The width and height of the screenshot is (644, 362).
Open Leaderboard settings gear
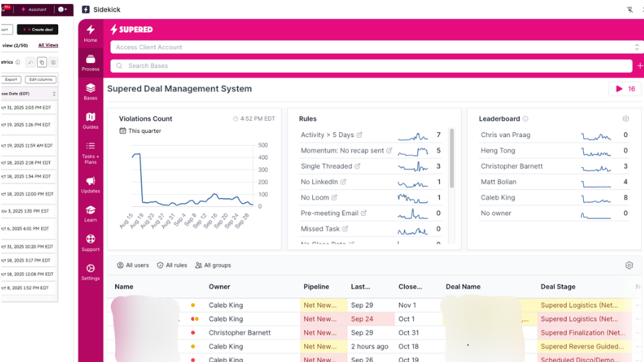tap(626, 119)
